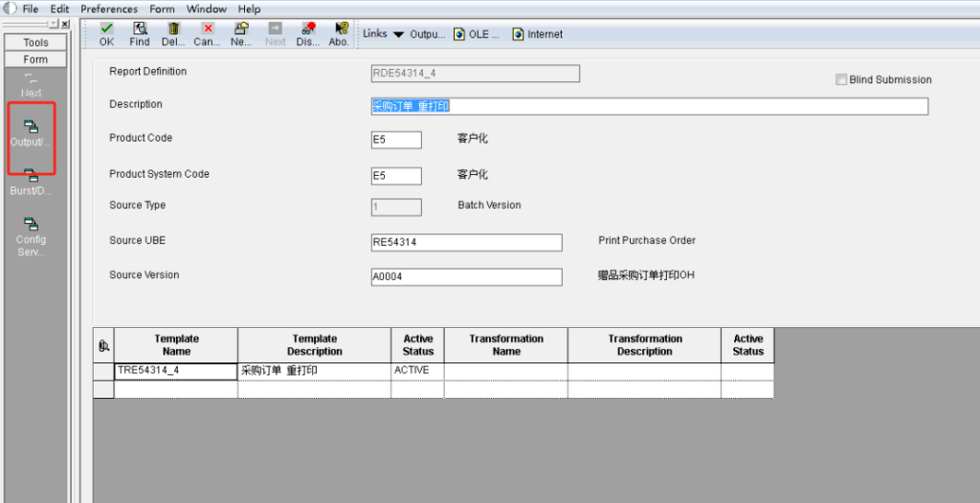Click the Template Description cell in first row
980x503 pixels.
(x=314, y=371)
